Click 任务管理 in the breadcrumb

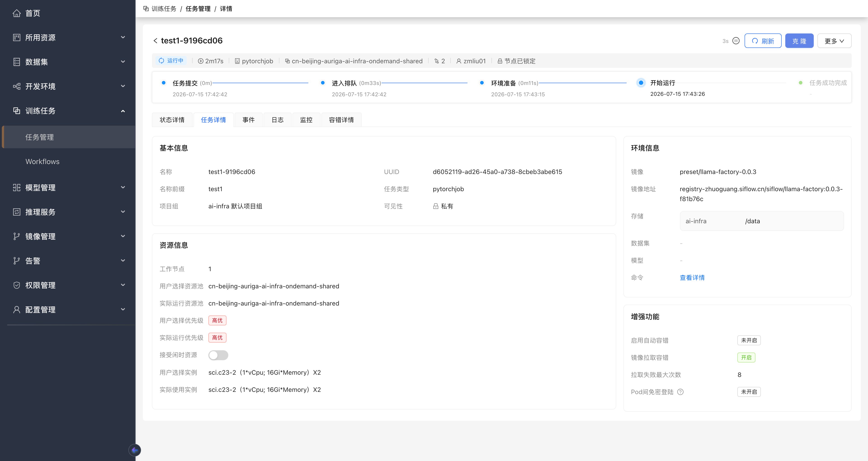(x=198, y=8)
